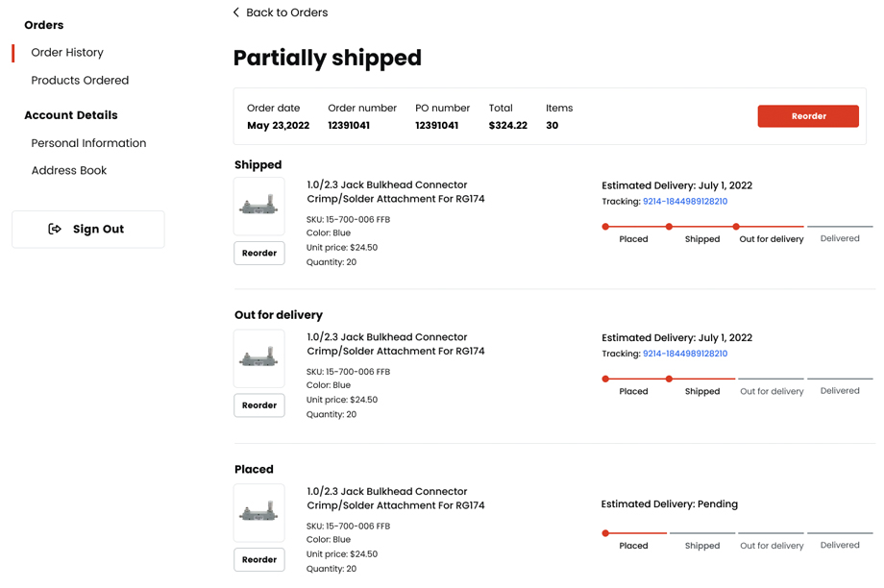Image resolution: width=884 pixels, height=588 pixels.
Task: Click the Sign Out button
Action: coord(88,230)
